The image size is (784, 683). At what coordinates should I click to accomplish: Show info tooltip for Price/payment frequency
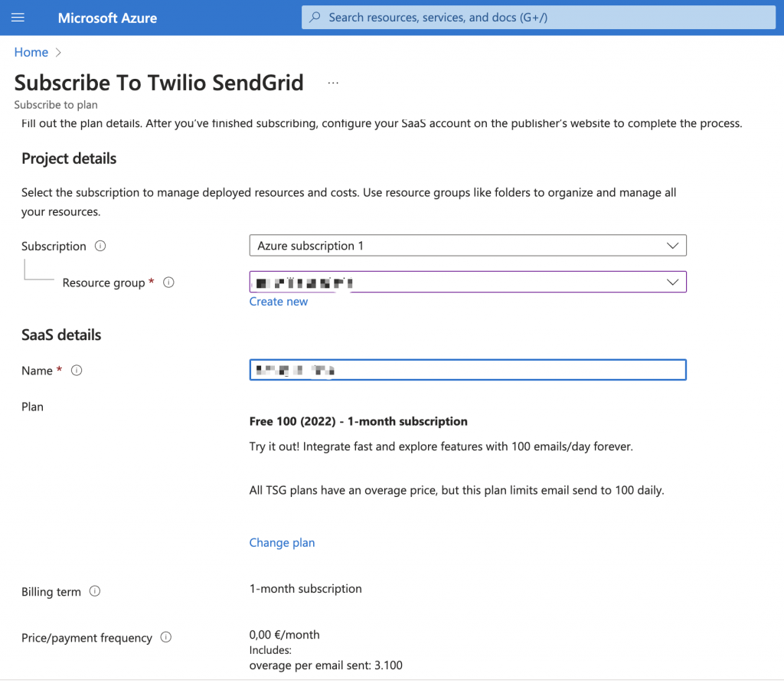click(x=166, y=638)
